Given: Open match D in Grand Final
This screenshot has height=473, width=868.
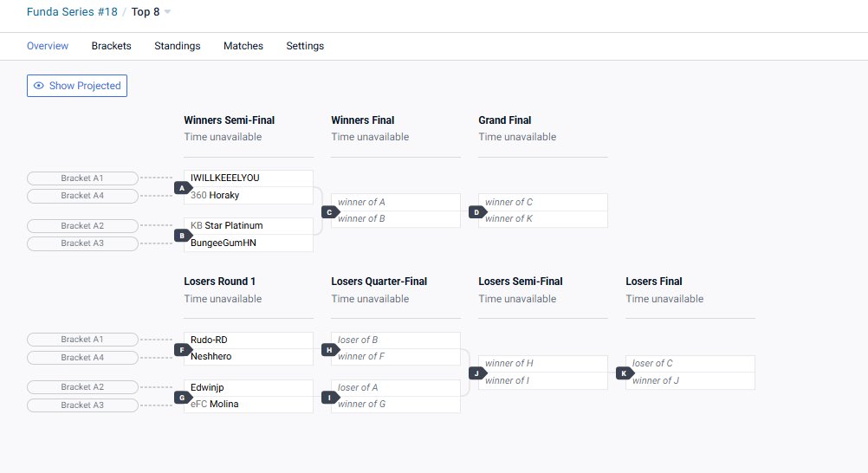Looking at the screenshot, I should (476, 211).
